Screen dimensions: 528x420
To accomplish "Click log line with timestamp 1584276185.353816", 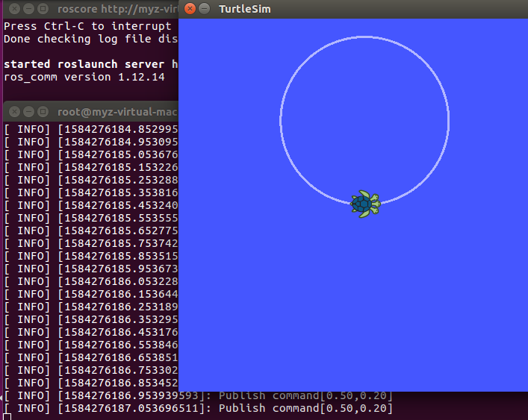I will point(91,192).
